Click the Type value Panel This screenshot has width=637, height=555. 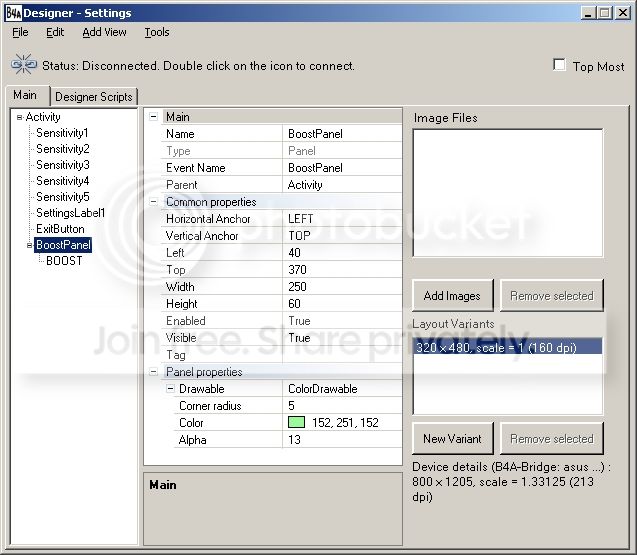342,151
